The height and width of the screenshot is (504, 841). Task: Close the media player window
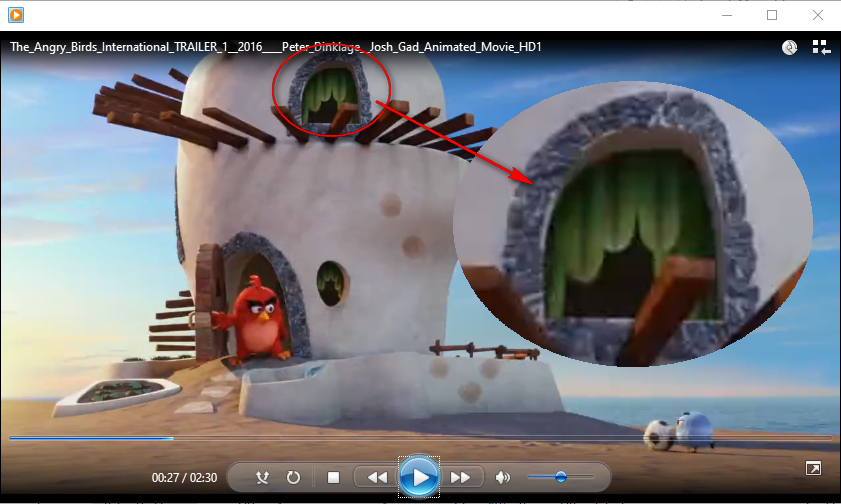click(817, 15)
